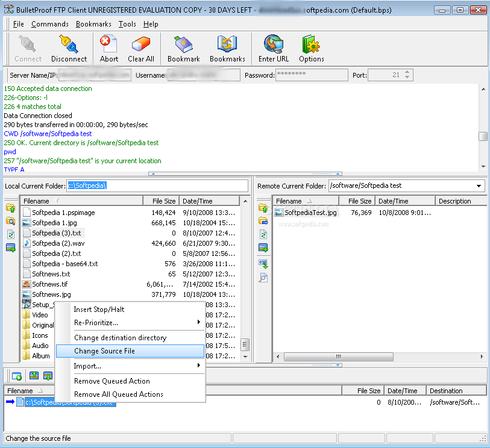Click local pane find folder icon
490x448 pixels.
click(x=10, y=221)
